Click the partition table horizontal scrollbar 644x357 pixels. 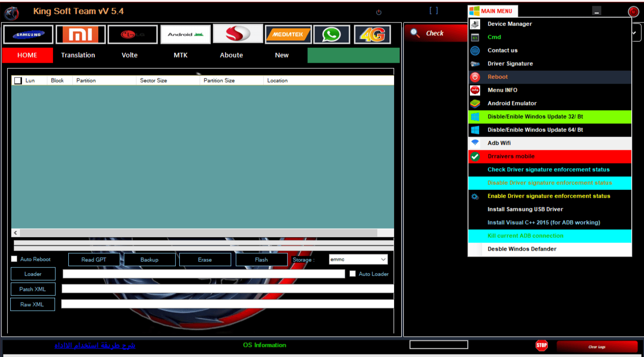(203, 233)
